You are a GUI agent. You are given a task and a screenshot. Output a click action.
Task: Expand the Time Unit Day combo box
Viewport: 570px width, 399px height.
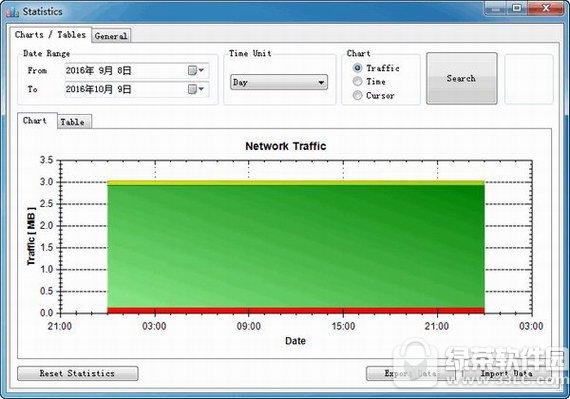click(279, 82)
